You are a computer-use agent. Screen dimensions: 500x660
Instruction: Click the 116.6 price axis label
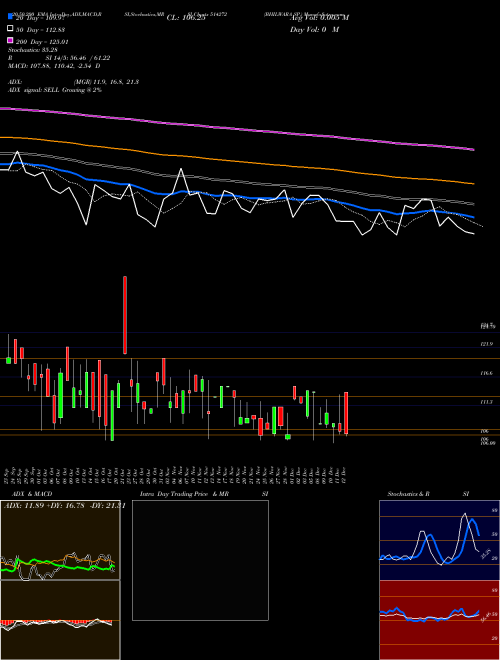[486, 373]
